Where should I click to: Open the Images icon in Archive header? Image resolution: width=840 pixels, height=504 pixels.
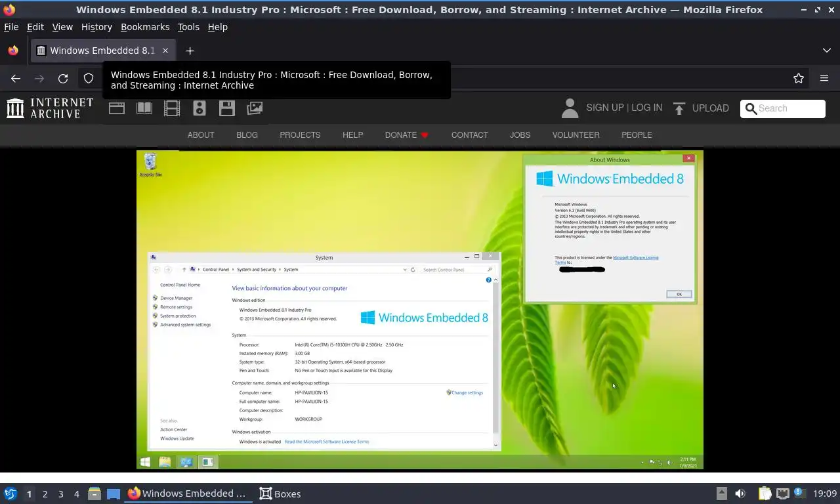pyautogui.click(x=255, y=108)
